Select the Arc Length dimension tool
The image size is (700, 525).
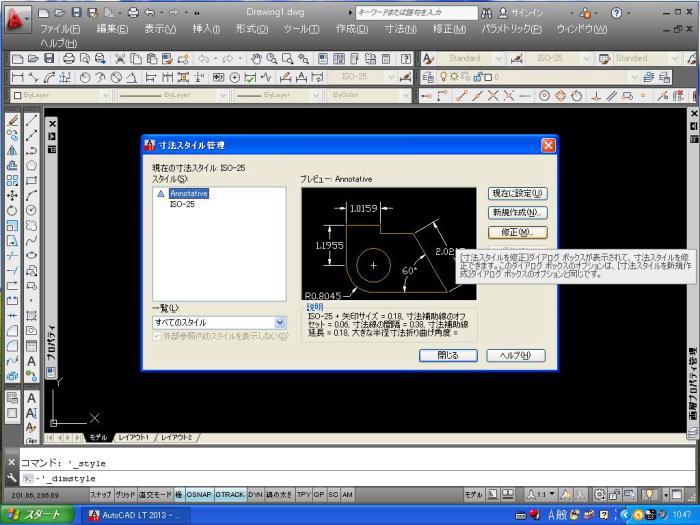point(49,78)
